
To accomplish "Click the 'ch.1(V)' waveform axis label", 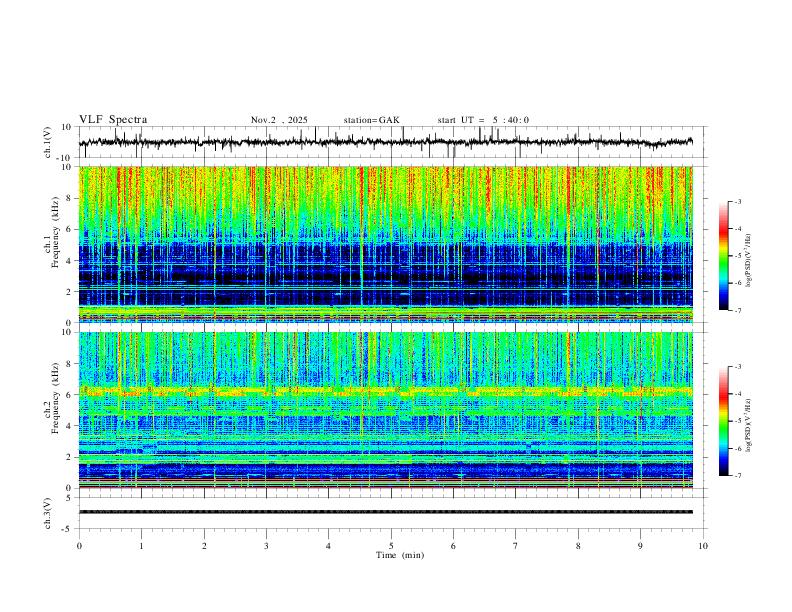I will coord(48,142).
